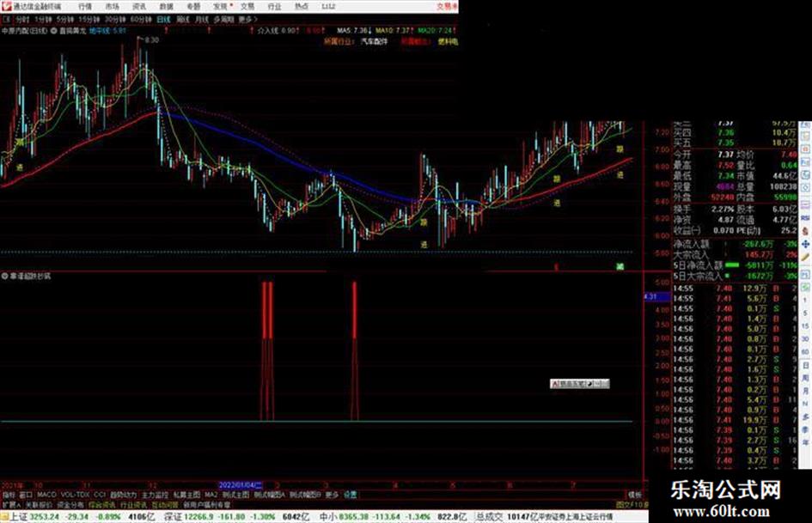Switch to the 关联报价 tab
The height and width of the screenshot is (523, 812).
pos(39,504)
